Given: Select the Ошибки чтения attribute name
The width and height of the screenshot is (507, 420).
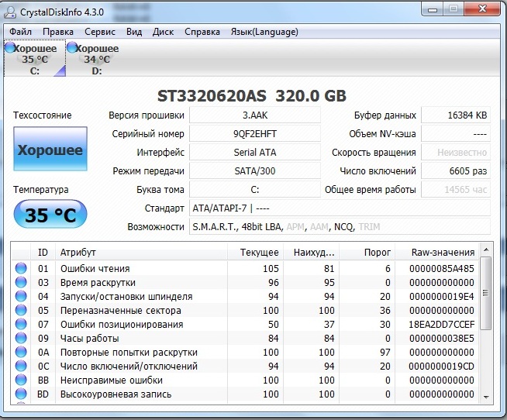Looking at the screenshot, I should coord(95,268).
